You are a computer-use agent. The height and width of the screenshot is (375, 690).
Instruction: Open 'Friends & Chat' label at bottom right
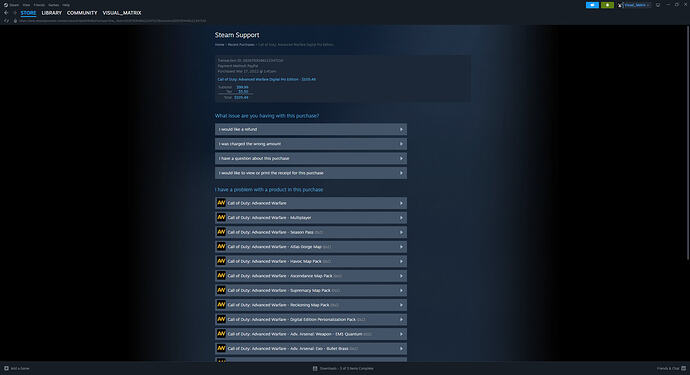click(668, 368)
